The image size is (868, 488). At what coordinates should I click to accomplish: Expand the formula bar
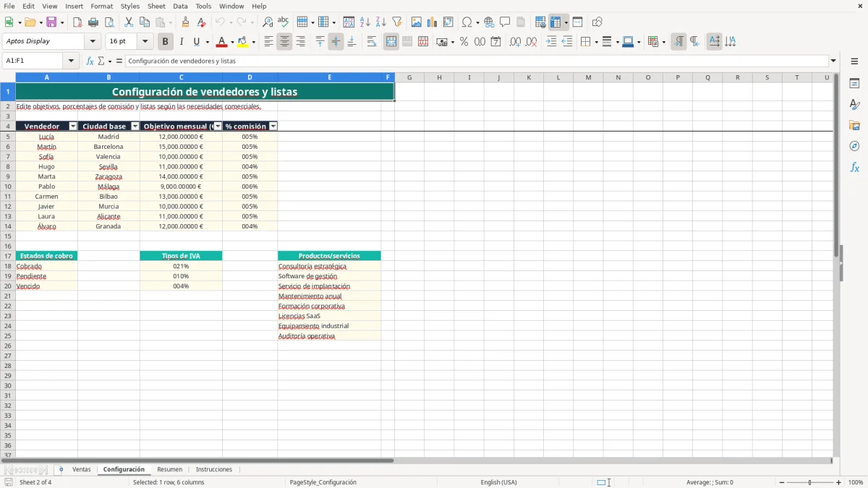click(x=833, y=61)
